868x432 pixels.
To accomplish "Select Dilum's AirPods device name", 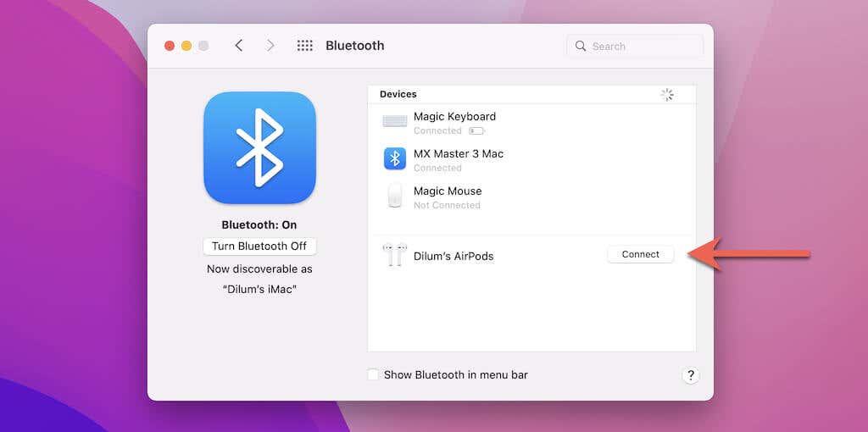I will tap(453, 256).
